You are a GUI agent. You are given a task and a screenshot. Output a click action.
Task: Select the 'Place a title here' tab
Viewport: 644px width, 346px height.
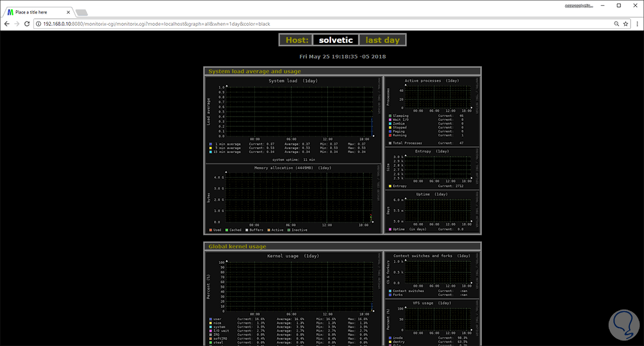38,12
